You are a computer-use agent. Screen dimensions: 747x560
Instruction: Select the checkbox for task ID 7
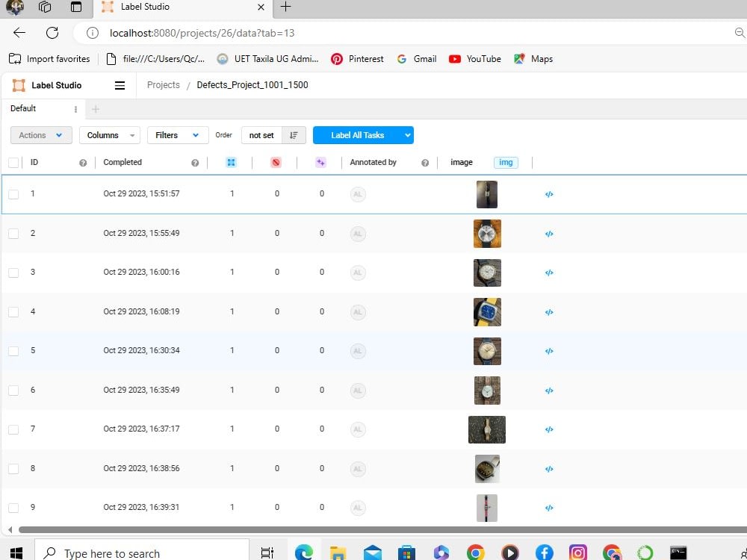[x=13, y=429]
